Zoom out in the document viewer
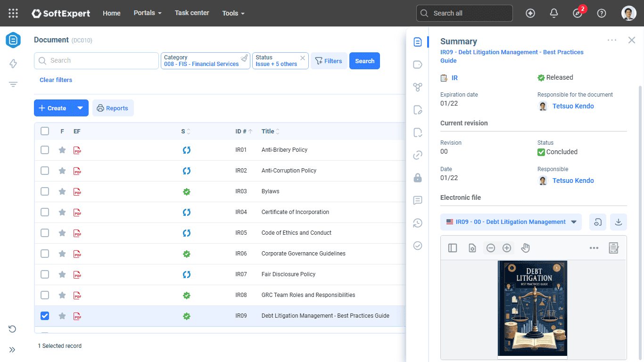This screenshot has width=644, height=362. click(491, 248)
